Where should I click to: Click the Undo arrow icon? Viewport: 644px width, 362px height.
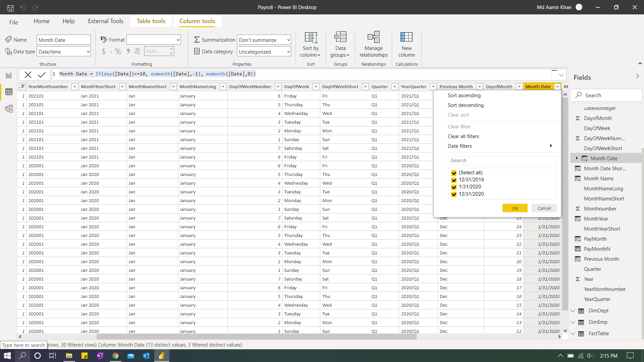(23, 7)
